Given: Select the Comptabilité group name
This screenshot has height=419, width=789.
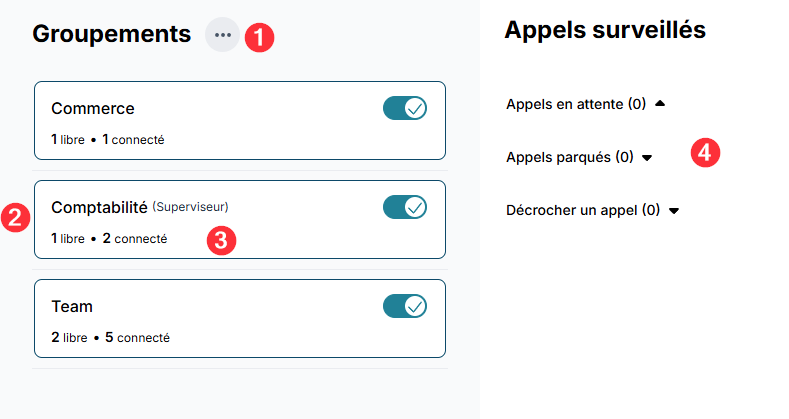Looking at the screenshot, I should pos(99,207).
